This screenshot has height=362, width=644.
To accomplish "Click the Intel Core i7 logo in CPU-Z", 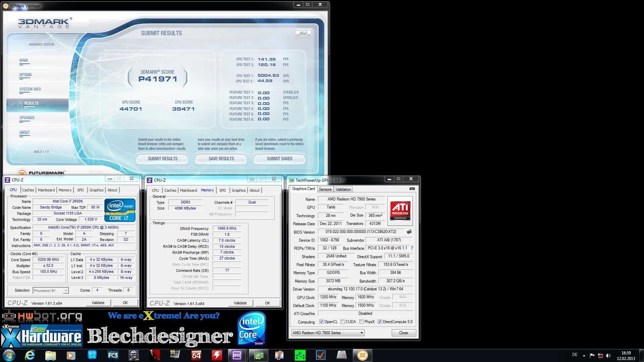I will 120,210.
